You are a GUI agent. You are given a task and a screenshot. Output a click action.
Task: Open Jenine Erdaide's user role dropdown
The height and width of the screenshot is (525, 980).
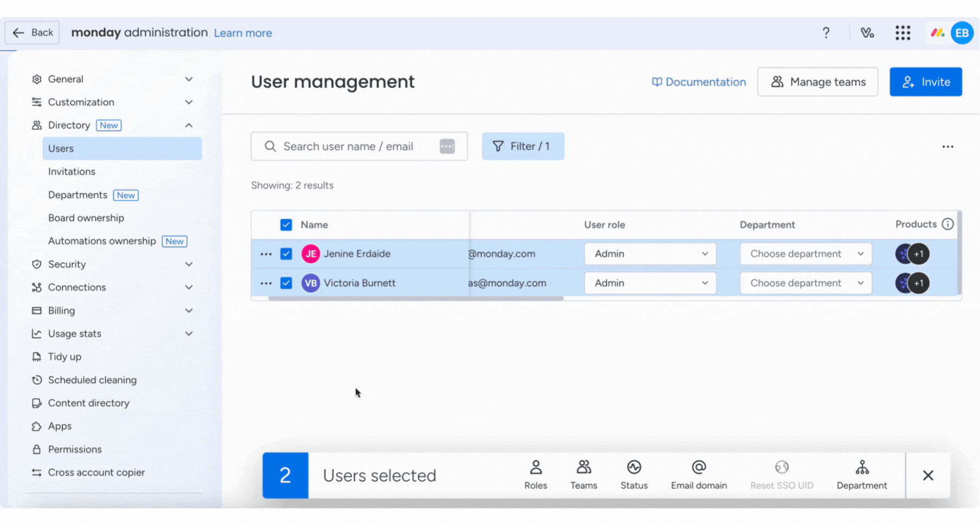(x=650, y=254)
